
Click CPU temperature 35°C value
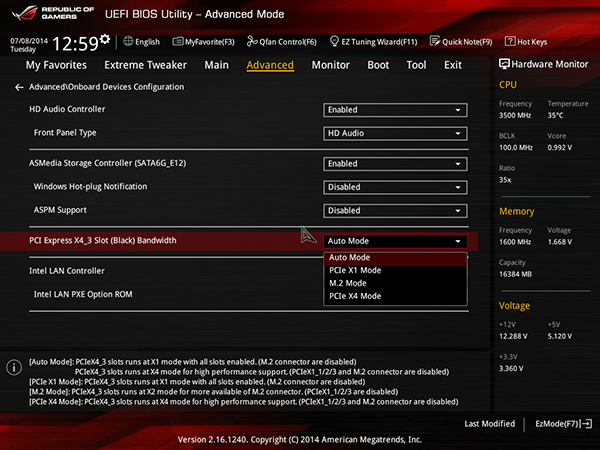click(x=555, y=116)
